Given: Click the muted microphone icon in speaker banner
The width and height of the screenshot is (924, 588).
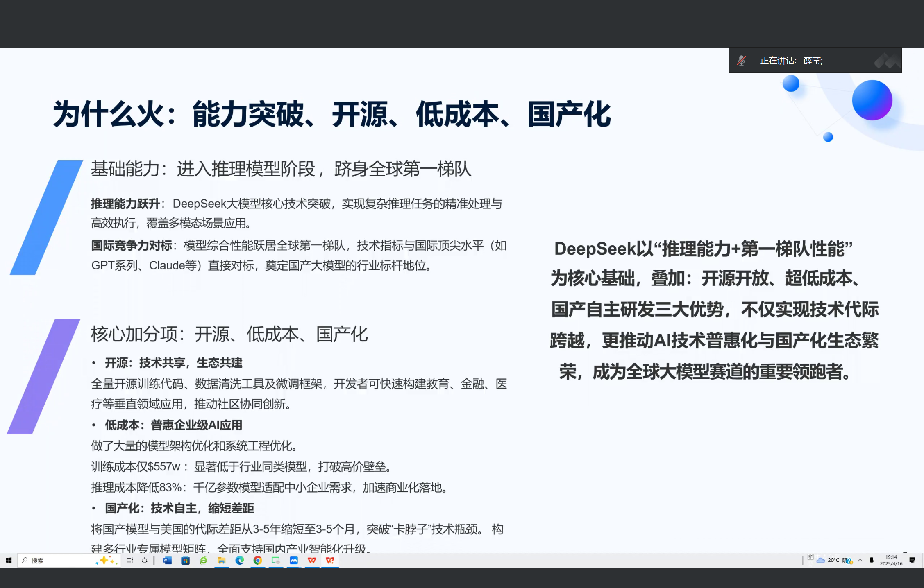Looking at the screenshot, I should 741,61.
